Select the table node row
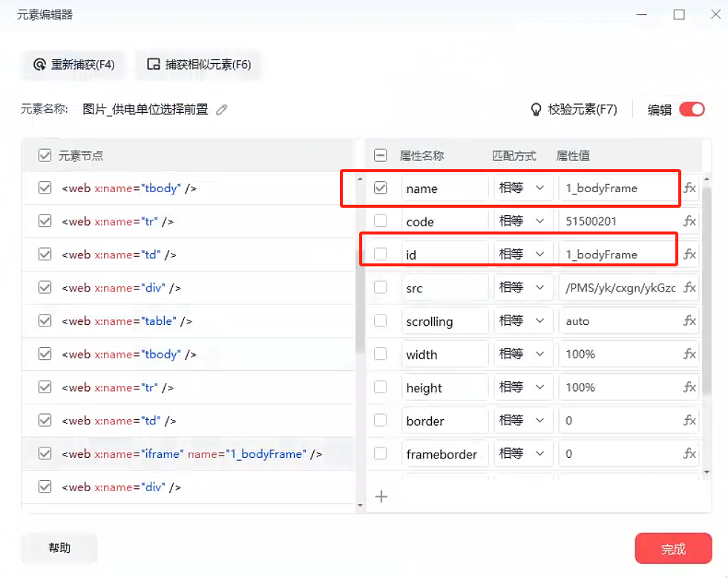 coord(188,321)
